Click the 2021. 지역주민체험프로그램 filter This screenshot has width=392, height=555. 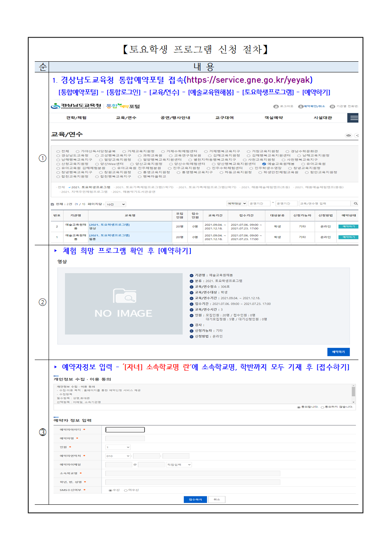pos(83,192)
